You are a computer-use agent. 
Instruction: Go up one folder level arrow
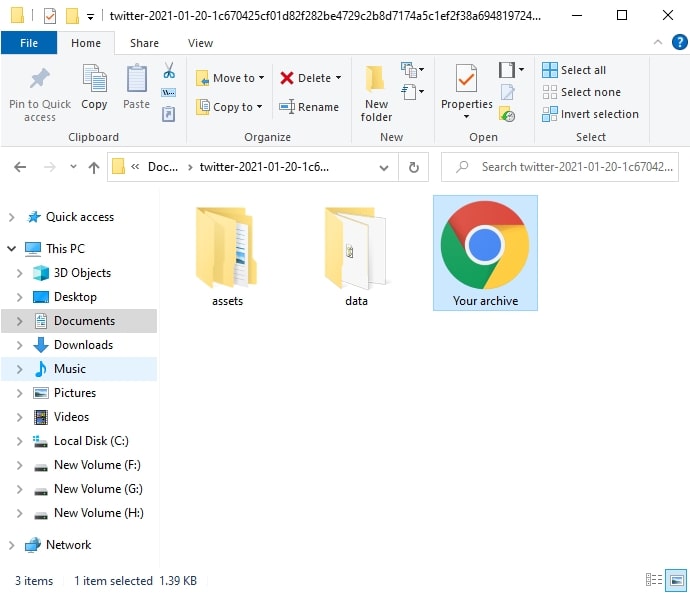tap(94, 167)
